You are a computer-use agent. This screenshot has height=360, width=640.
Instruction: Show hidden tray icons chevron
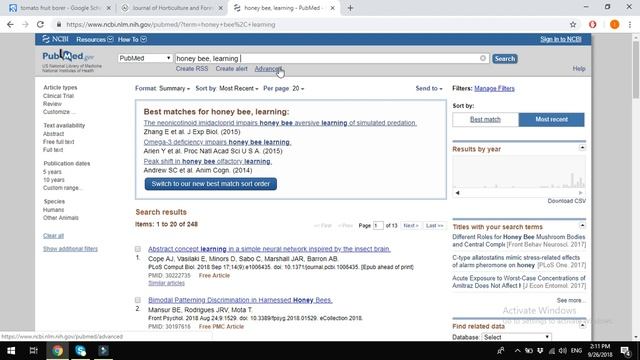click(517, 351)
